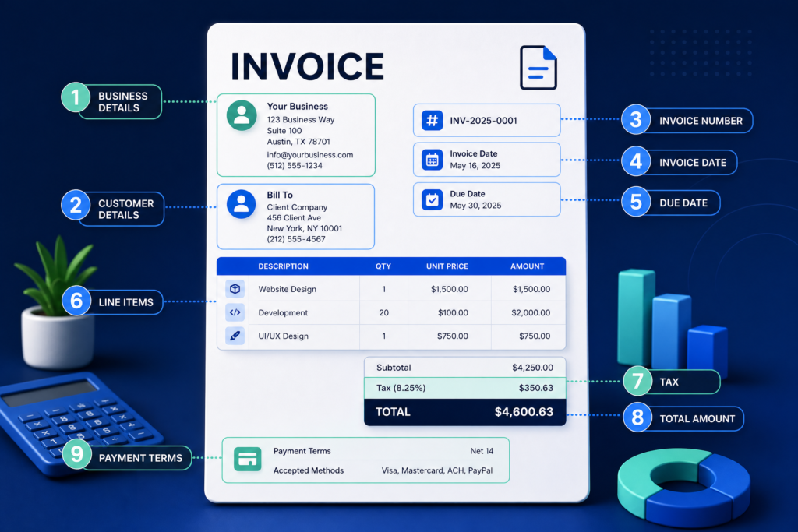798x532 pixels.
Task: Click the 'Tax (8.25%)' label
Action: tap(401, 388)
